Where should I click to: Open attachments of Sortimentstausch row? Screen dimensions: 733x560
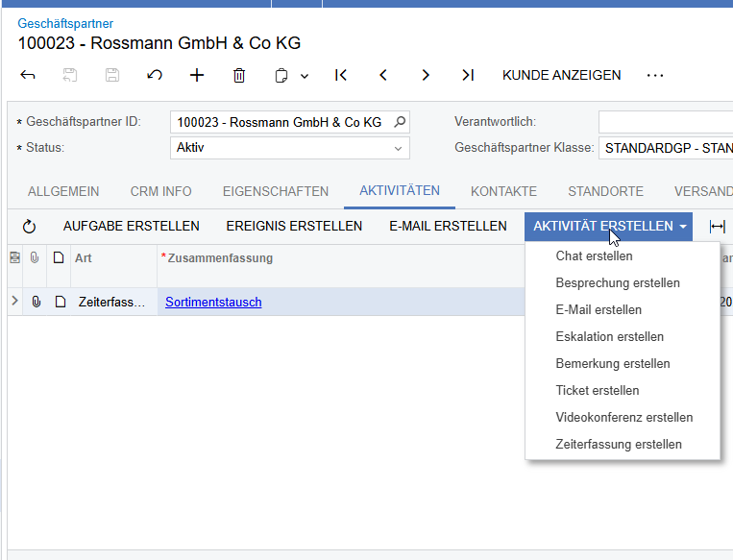[36, 302]
